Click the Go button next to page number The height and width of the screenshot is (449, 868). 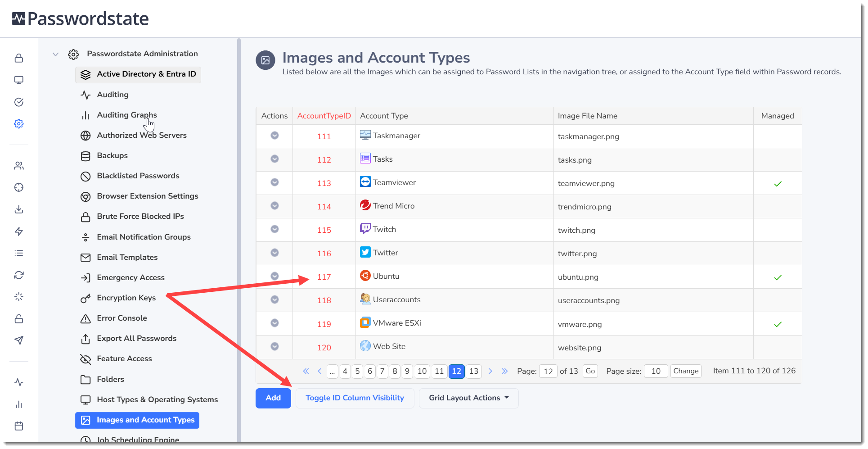[x=590, y=371]
